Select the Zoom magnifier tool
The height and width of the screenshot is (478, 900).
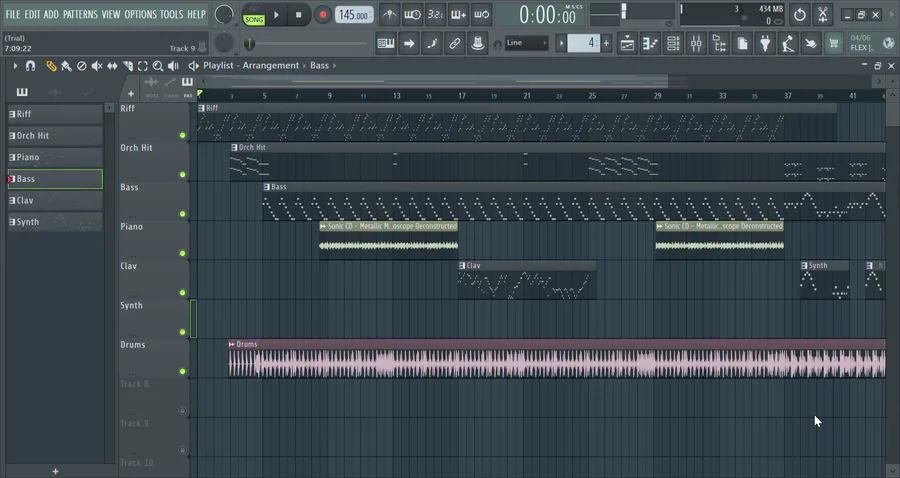[x=158, y=66]
